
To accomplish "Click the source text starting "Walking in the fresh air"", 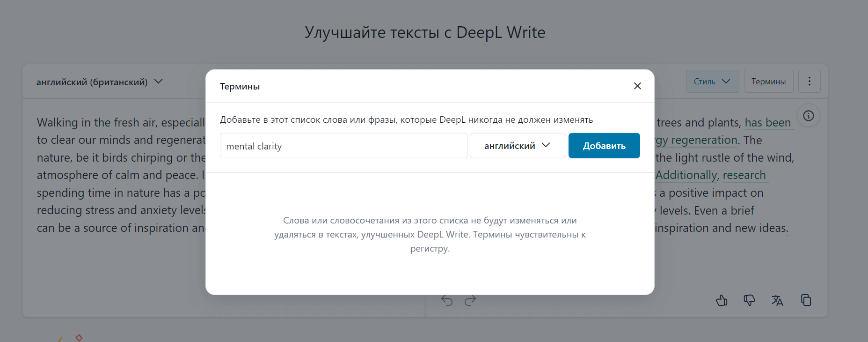I will (121, 123).
